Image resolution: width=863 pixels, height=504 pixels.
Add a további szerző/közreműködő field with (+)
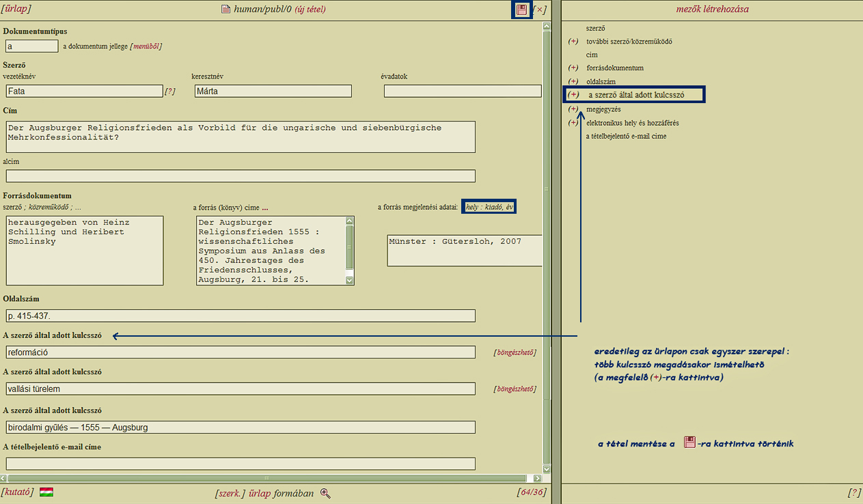click(x=573, y=42)
